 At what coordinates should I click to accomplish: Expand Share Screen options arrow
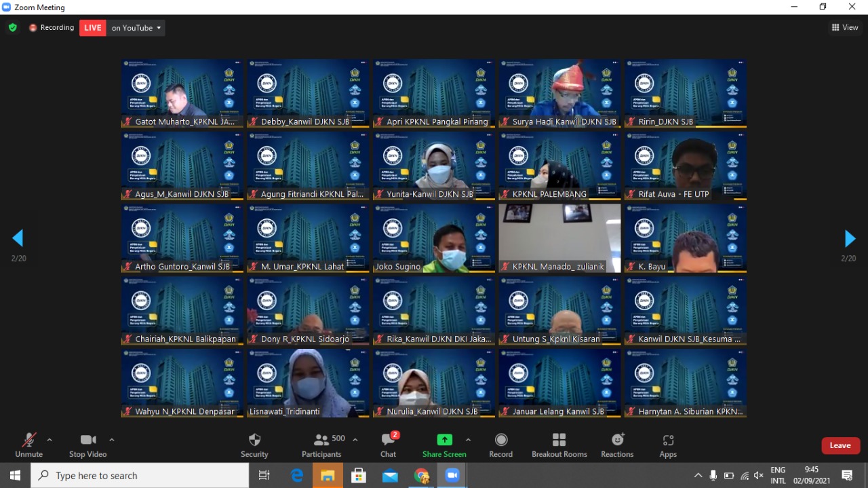468,440
